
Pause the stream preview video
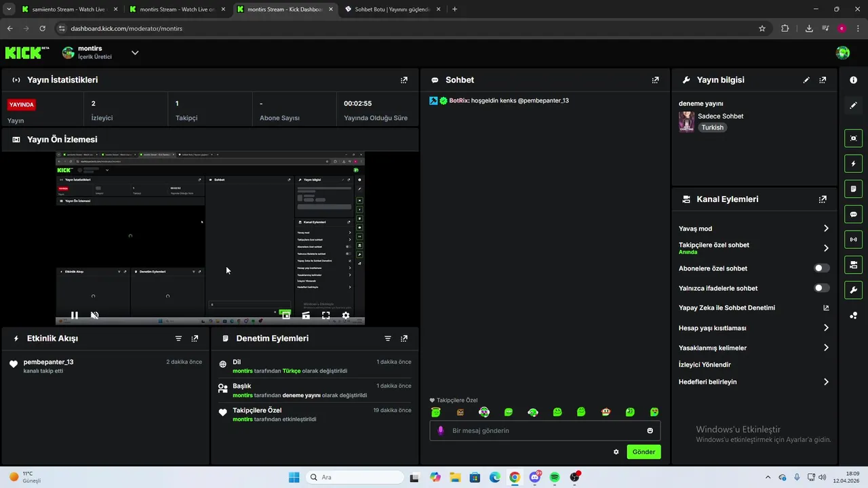tap(75, 315)
